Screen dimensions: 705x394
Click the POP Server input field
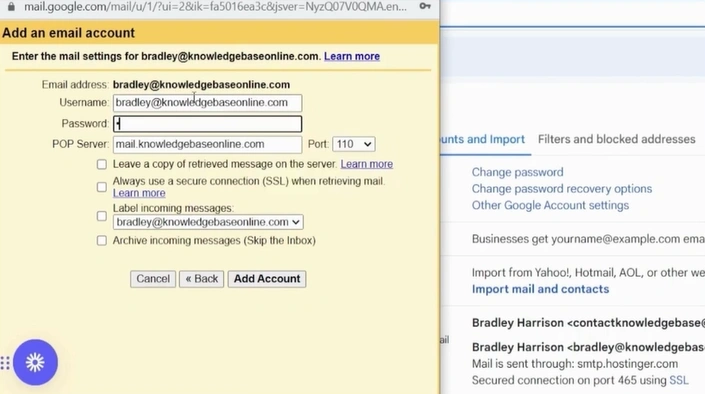(x=207, y=144)
